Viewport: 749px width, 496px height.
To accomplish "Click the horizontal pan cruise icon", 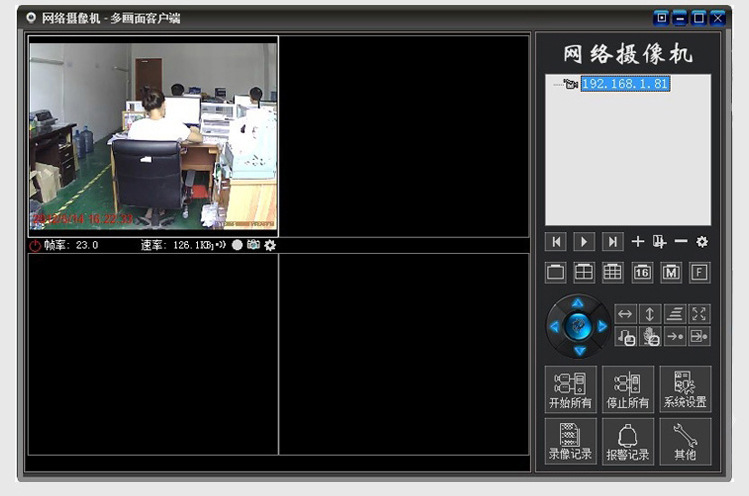I will point(625,314).
